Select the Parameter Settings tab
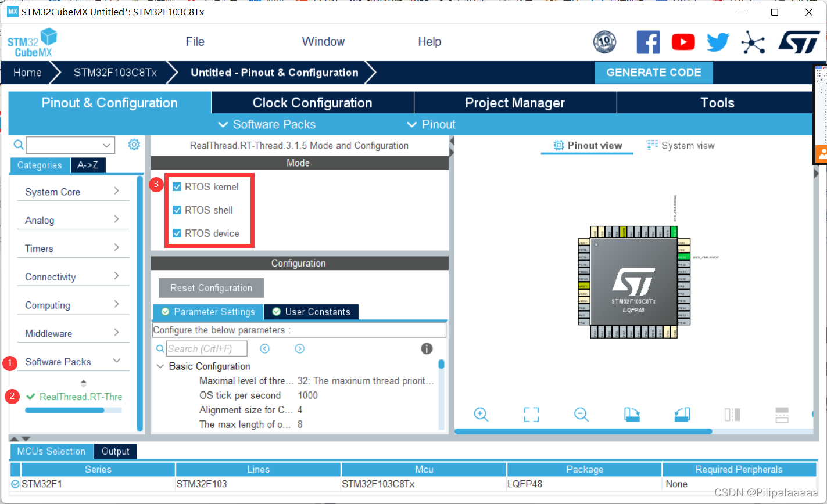Viewport: 827px width, 504px height. tap(208, 312)
